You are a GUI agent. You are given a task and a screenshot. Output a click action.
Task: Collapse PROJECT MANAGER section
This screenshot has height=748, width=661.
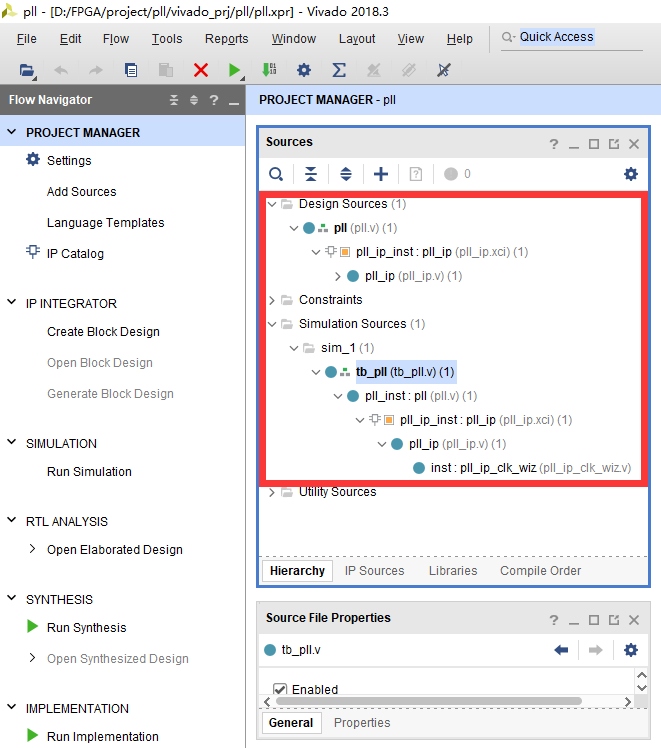point(12,132)
